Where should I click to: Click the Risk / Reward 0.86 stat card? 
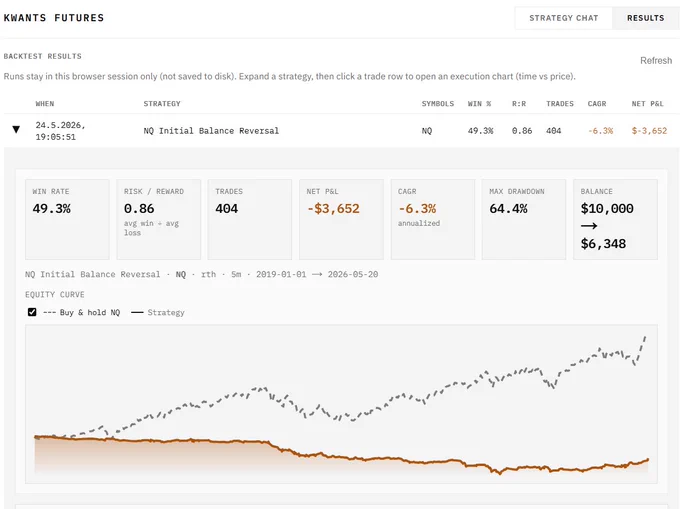point(159,219)
